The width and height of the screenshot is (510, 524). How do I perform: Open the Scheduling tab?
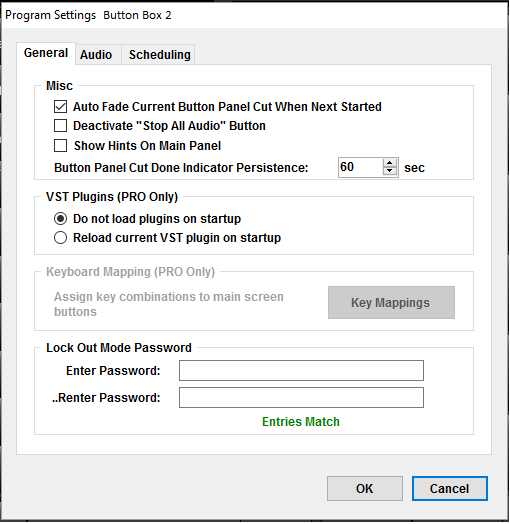point(158,54)
